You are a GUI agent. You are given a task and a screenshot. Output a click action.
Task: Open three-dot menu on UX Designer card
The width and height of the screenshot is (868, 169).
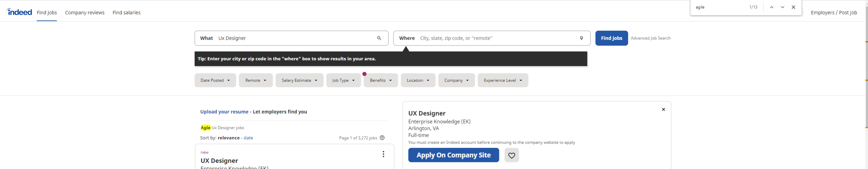(x=383, y=154)
